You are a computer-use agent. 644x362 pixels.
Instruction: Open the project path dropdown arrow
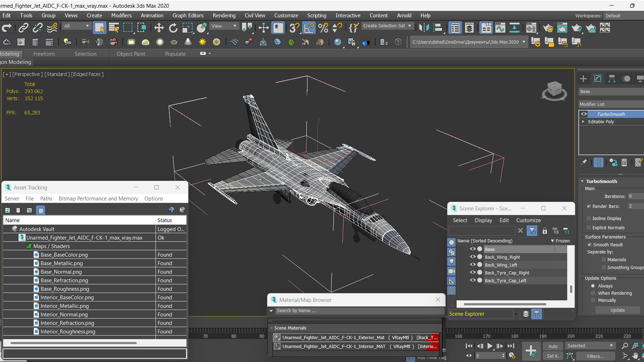pos(524,42)
